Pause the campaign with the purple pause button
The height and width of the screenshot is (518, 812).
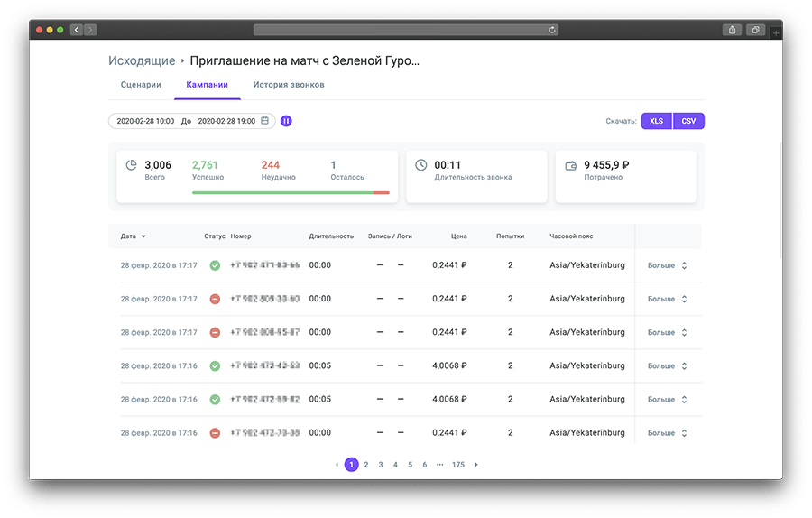pos(286,121)
